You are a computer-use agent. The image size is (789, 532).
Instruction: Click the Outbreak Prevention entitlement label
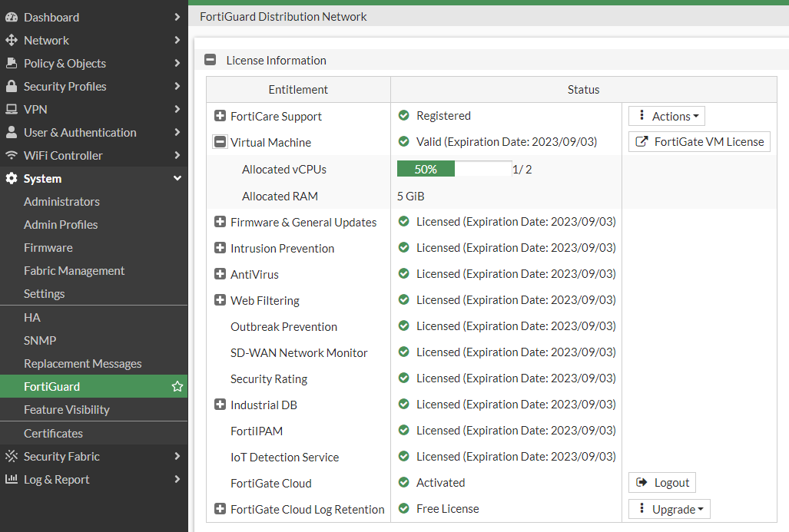tap(283, 327)
